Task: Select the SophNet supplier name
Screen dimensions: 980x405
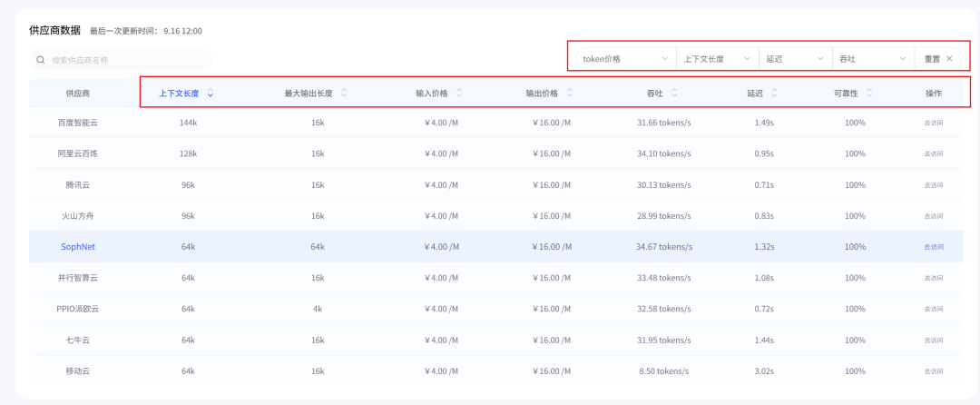Action: [78, 247]
